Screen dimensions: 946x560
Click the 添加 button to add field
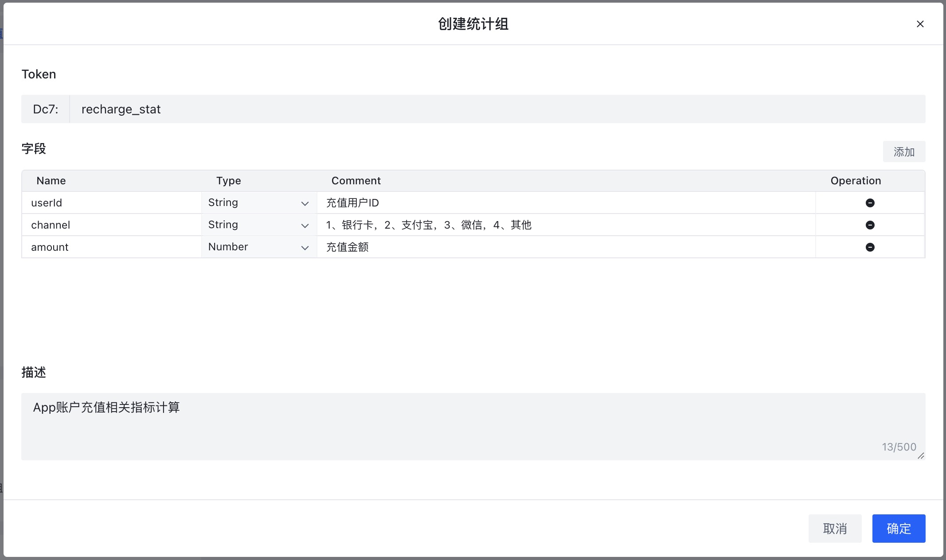click(903, 152)
